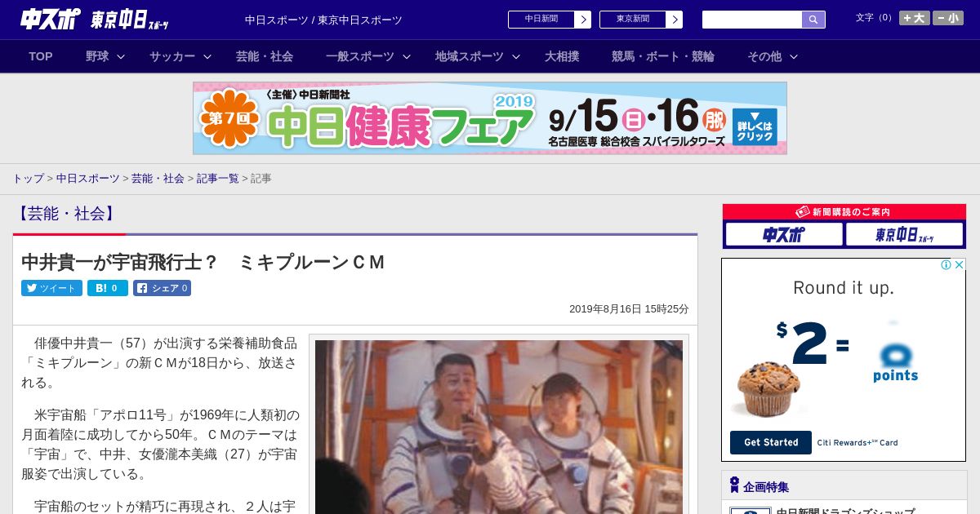Screen dimensions: 980x514
Task: Decrease text size with the 小 button
Action: click(948, 17)
